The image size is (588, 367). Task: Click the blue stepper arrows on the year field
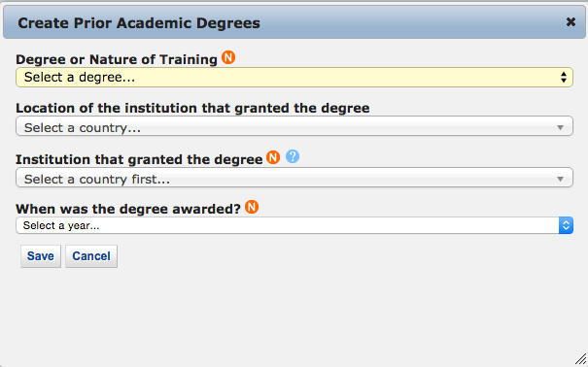pyautogui.click(x=566, y=225)
